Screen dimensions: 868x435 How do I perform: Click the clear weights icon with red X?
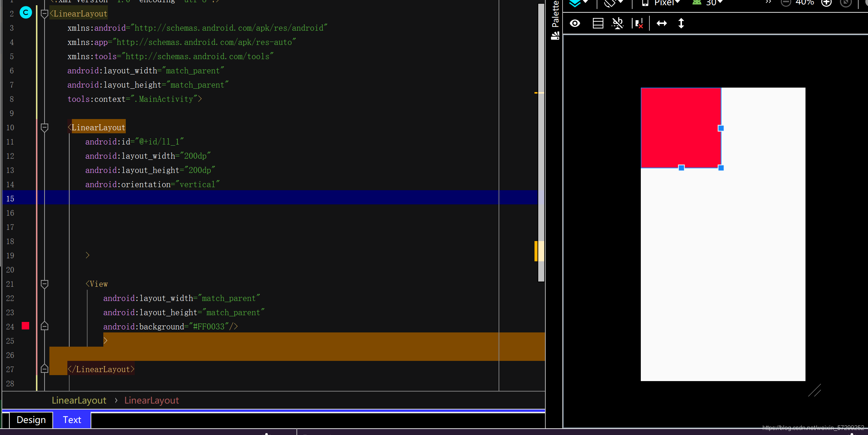[x=638, y=24]
